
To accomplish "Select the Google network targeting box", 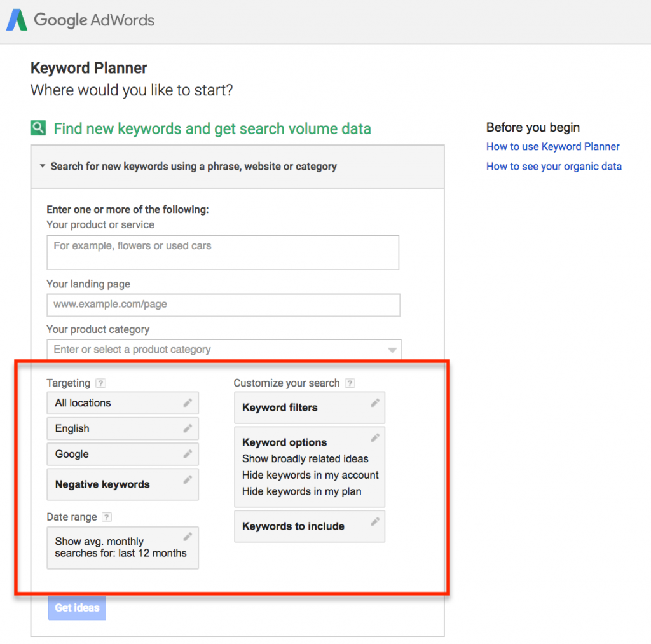I will [123, 455].
